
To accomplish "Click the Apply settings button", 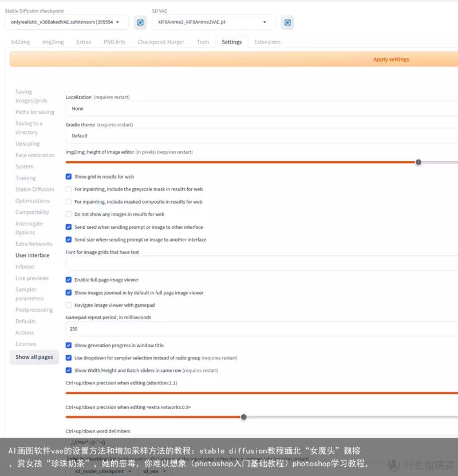I will (x=234, y=59).
